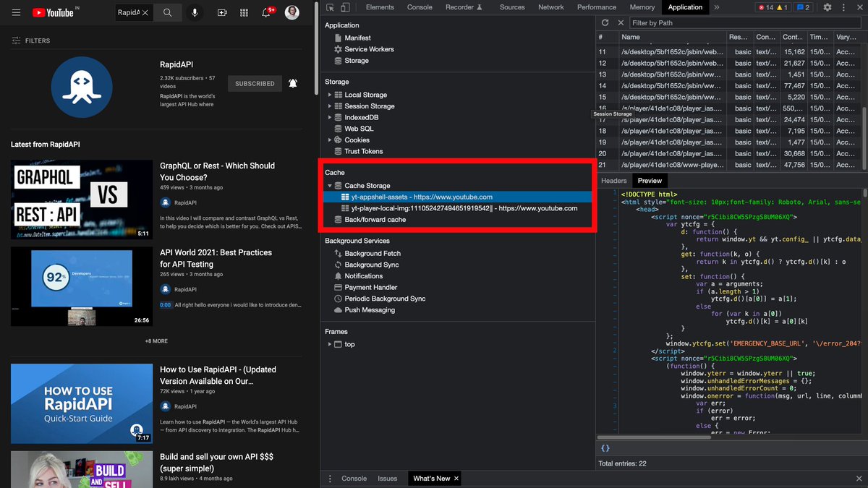Open the YouTube apps grid
Image resolution: width=868 pixels, height=488 pixels.
click(244, 13)
